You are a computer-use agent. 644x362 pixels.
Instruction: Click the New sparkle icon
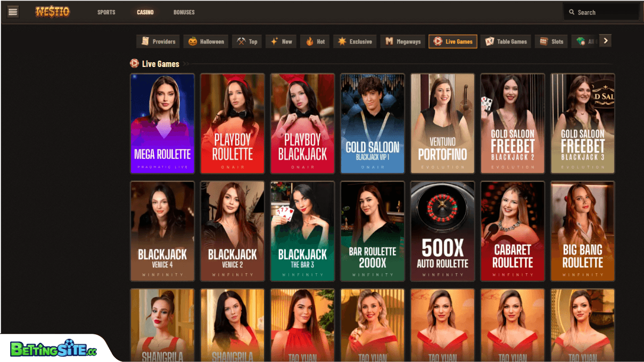(x=275, y=41)
